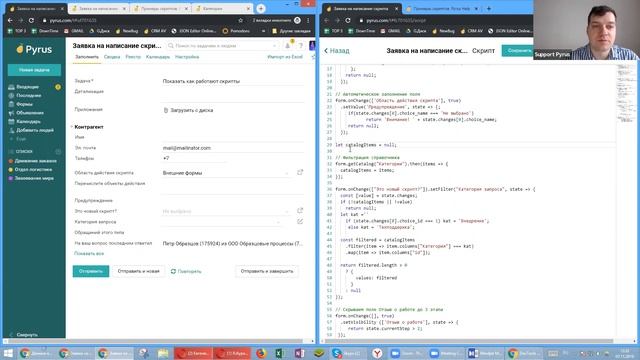Switch to Pyrus Help tab in right browser
Image resolution: width=640 pixels, height=360 pixels.
(441, 8)
